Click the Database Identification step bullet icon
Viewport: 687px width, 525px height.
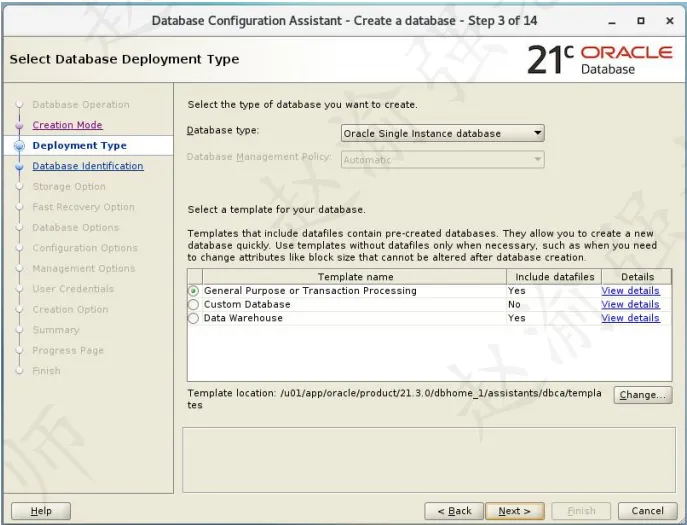pos(19,167)
